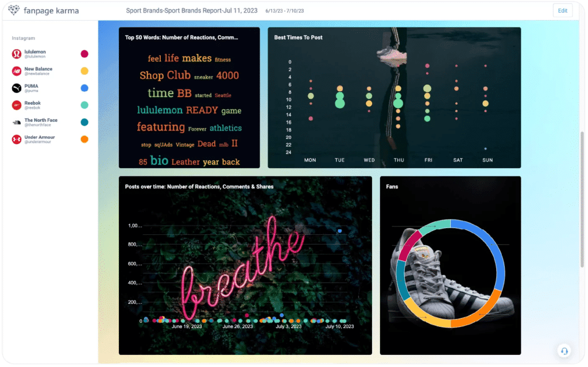The height and width of the screenshot is (367, 588).
Task: Click the Reebok account name
Action: [x=32, y=103]
